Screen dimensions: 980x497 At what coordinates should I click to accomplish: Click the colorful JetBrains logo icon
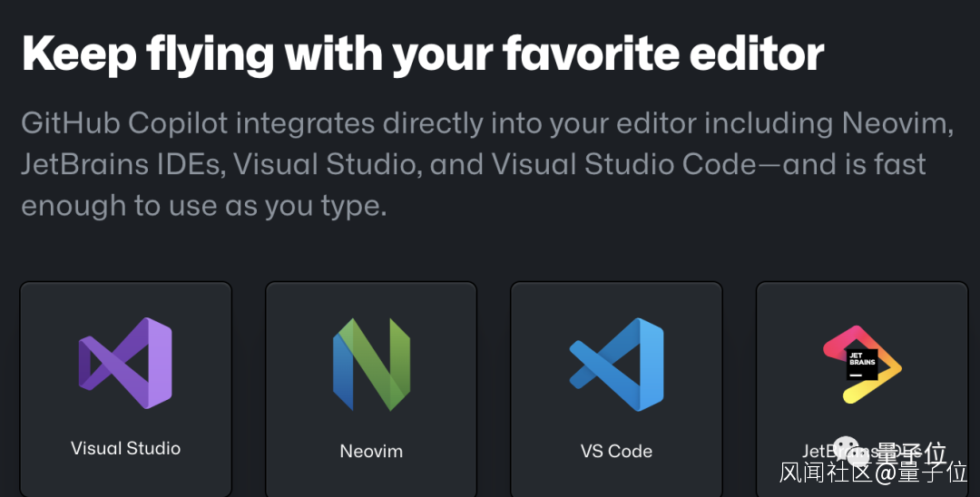point(862,364)
